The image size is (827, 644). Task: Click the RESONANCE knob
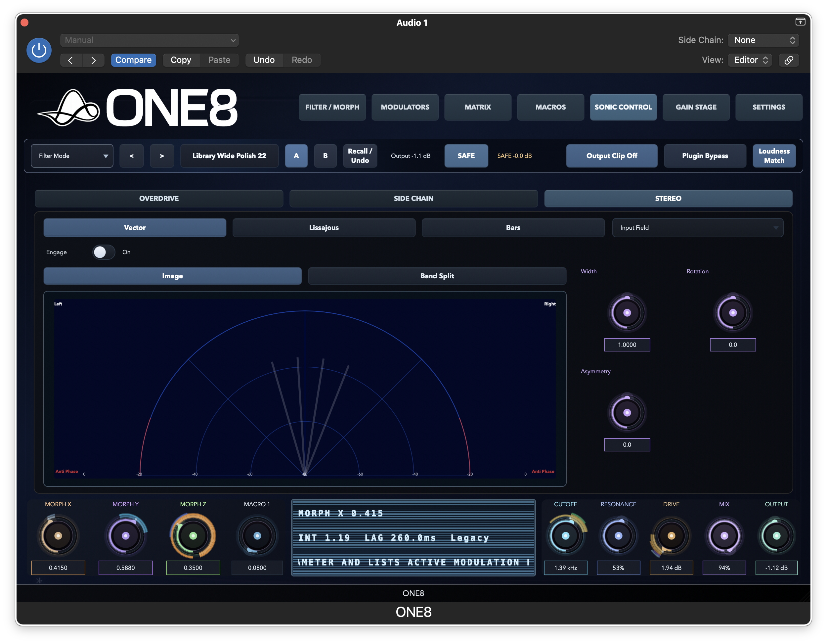pyautogui.click(x=618, y=536)
